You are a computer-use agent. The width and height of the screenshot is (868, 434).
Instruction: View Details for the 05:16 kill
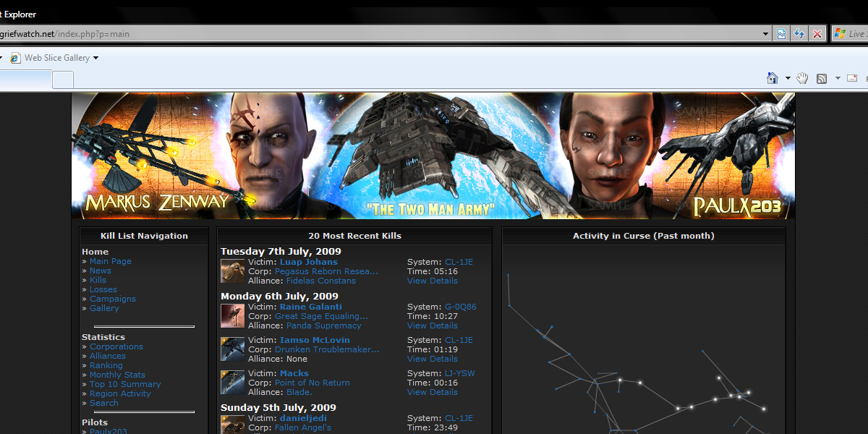pyautogui.click(x=433, y=281)
